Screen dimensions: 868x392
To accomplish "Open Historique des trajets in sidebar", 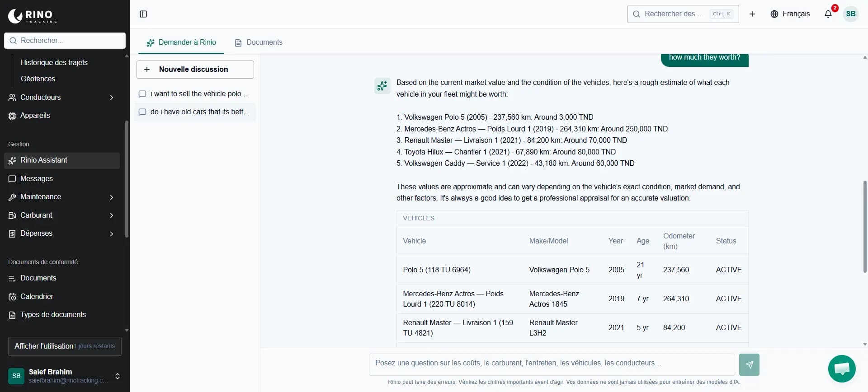I will tap(54, 62).
